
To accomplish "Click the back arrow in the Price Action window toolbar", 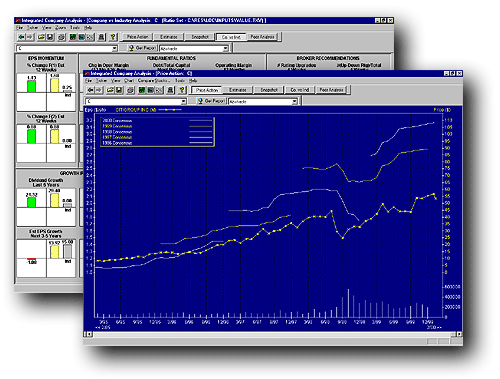I will (x=91, y=90).
